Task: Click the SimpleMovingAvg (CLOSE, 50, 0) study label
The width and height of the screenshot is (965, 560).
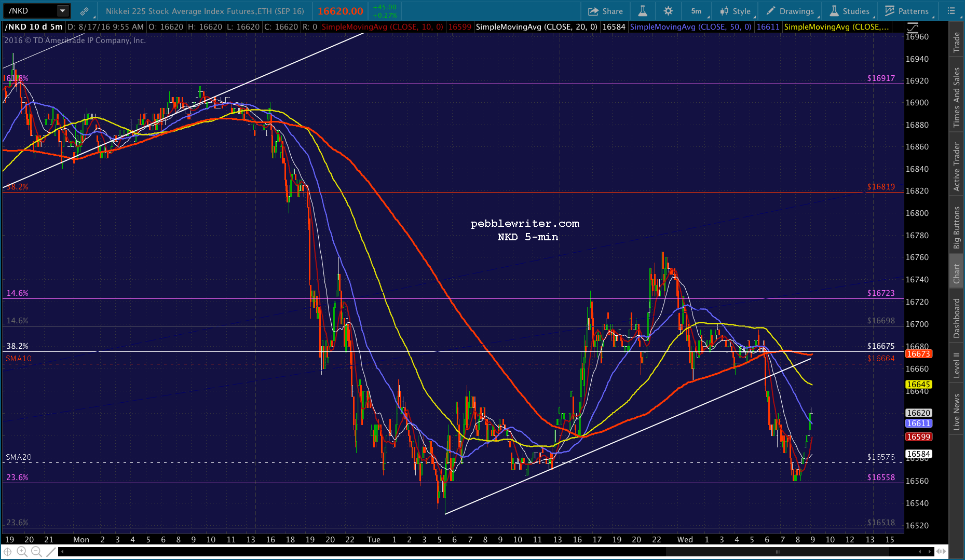Action: point(690,27)
